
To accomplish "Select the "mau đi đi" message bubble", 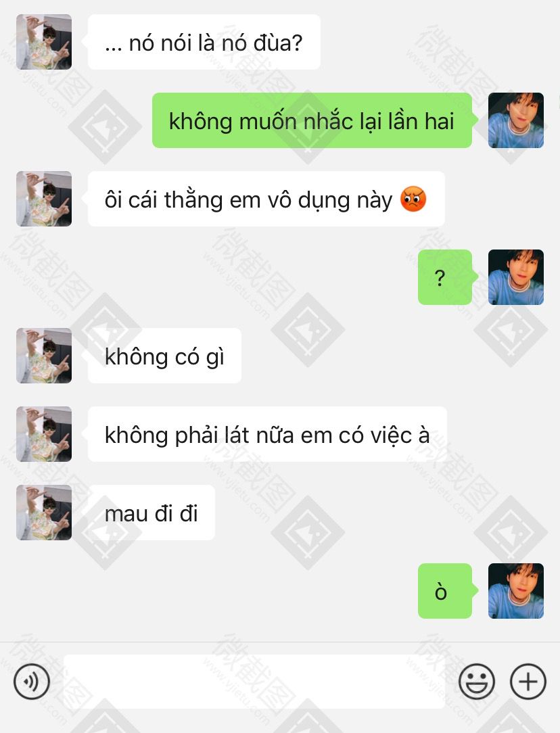I will (151, 513).
